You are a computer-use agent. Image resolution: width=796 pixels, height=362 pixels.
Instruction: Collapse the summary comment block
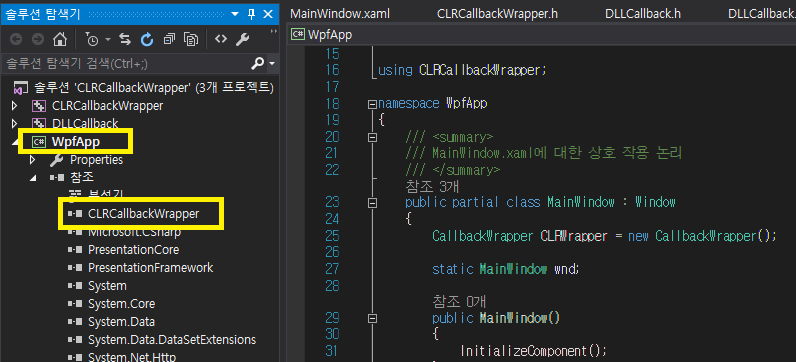click(372, 137)
